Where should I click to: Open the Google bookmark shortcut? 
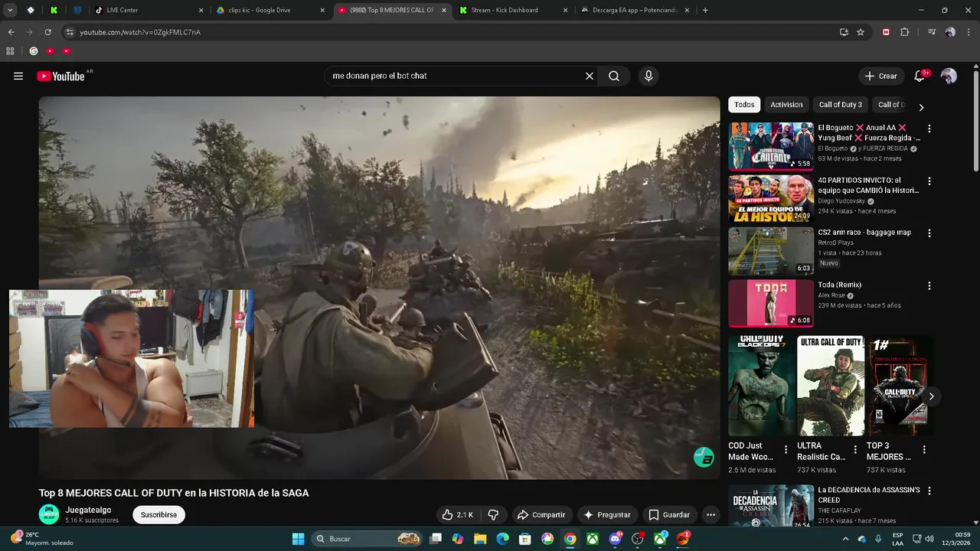click(x=33, y=51)
